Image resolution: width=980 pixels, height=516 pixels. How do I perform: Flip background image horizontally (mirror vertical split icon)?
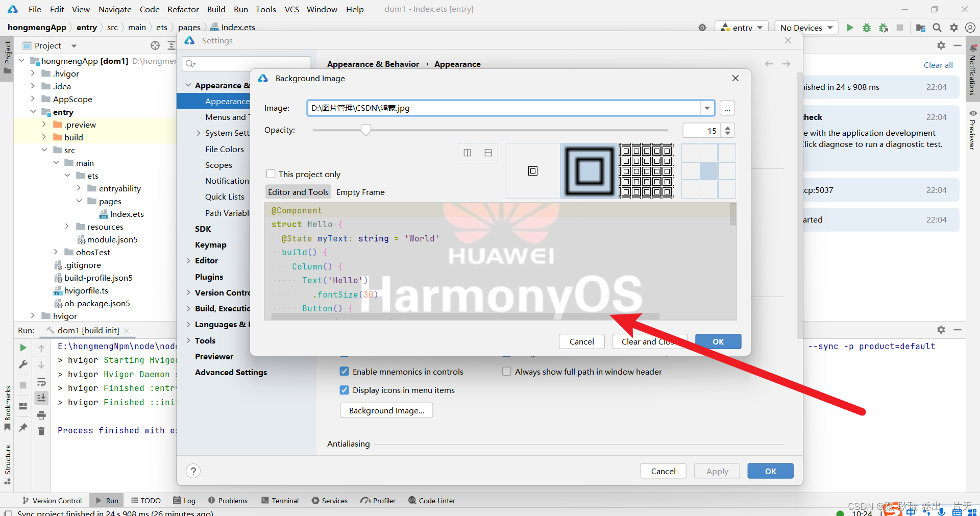click(467, 153)
